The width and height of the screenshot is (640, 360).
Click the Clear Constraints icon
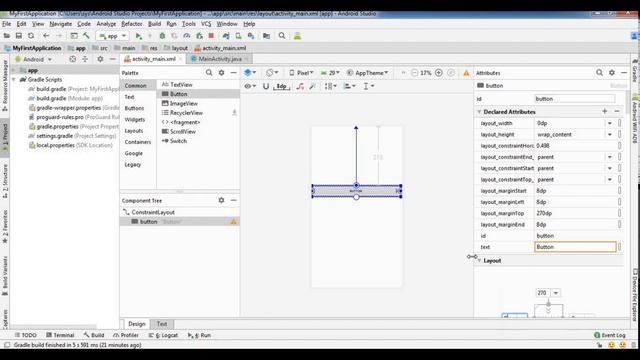(x=300, y=86)
